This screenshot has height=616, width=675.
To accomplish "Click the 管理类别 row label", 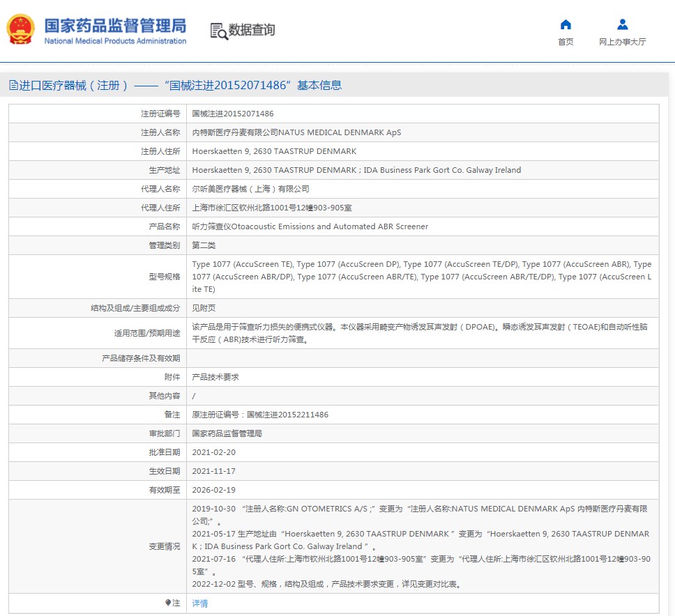I will point(165,245).
